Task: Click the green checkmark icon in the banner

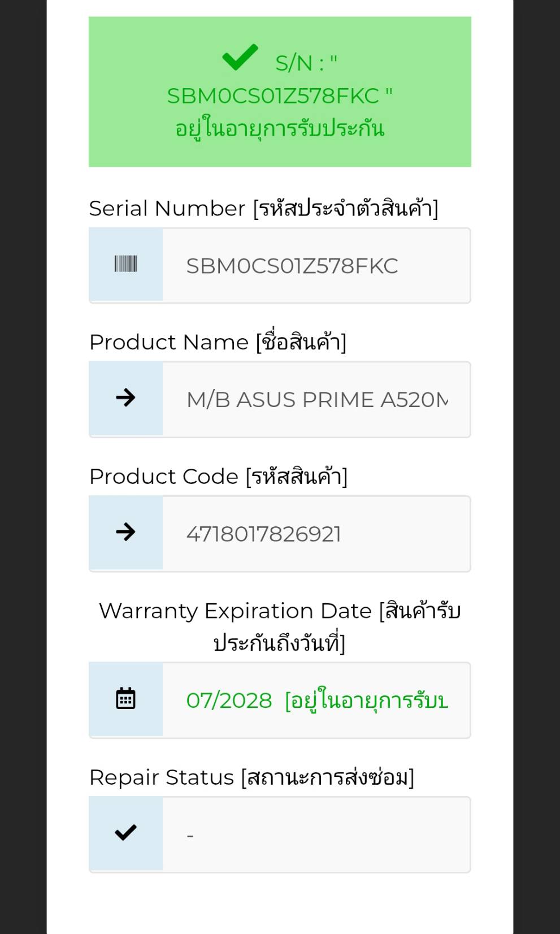Action: click(240, 58)
